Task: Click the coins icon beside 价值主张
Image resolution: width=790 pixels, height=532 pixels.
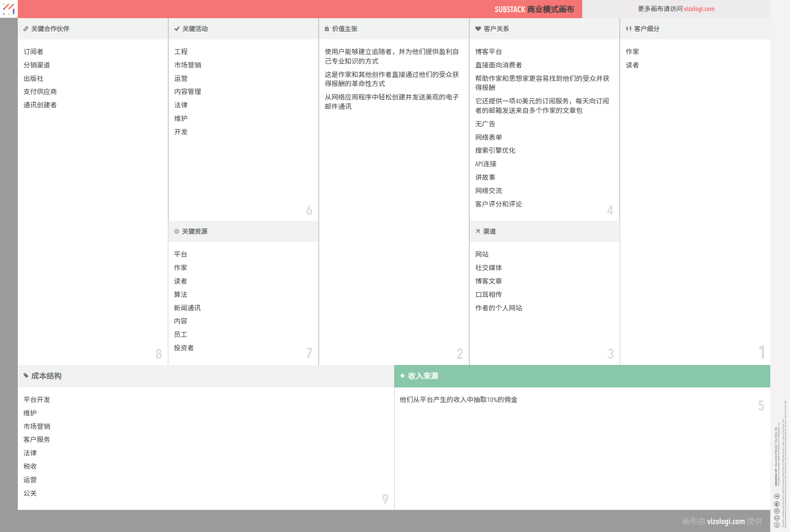Action: (x=326, y=28)
